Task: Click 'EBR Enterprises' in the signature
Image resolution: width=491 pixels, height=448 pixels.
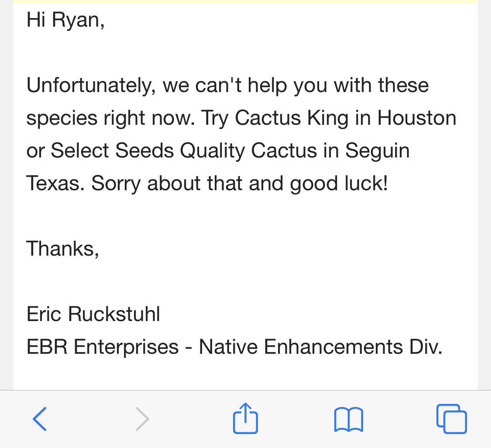Action: [103, 347]
